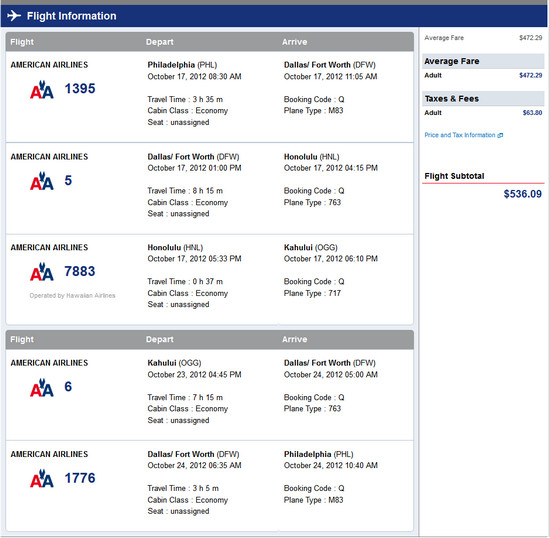Click the AA logo for flight 1776
550x538 pixels.
tap(42, 479)
